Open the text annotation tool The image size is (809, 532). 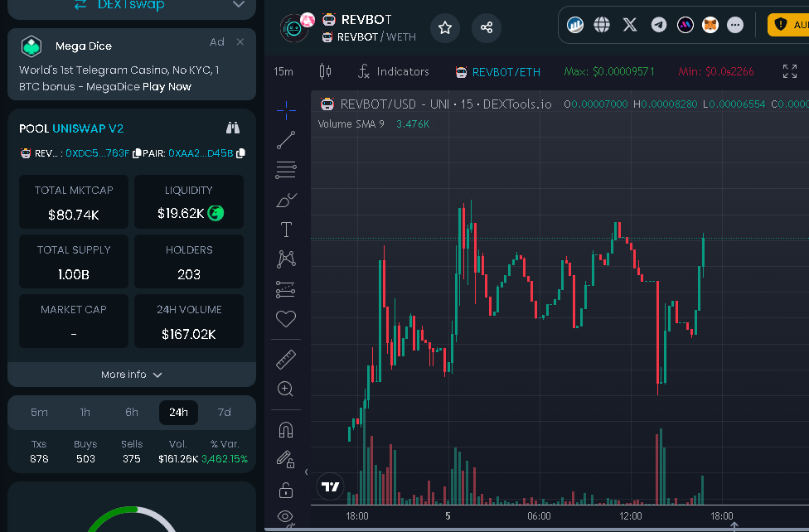(x=285, y=230)
